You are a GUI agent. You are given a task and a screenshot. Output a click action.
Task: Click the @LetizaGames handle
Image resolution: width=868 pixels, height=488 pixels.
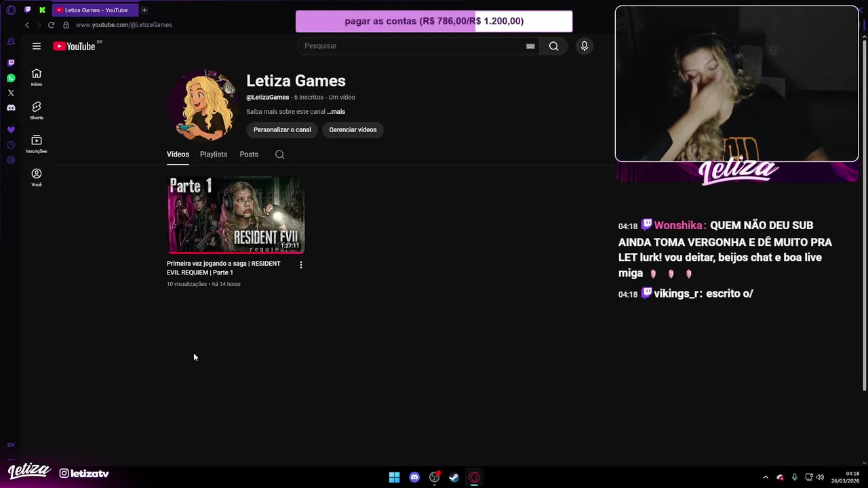[267, 97]
